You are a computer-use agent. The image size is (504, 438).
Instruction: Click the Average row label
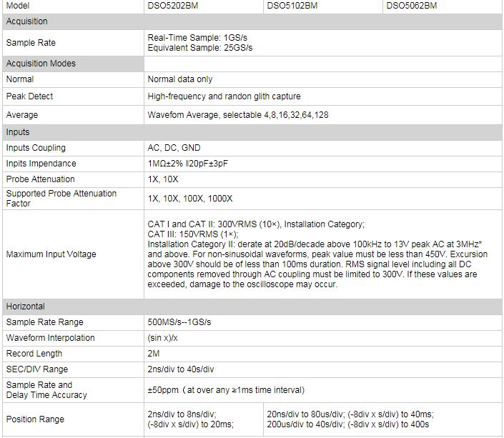coord(22,115)
